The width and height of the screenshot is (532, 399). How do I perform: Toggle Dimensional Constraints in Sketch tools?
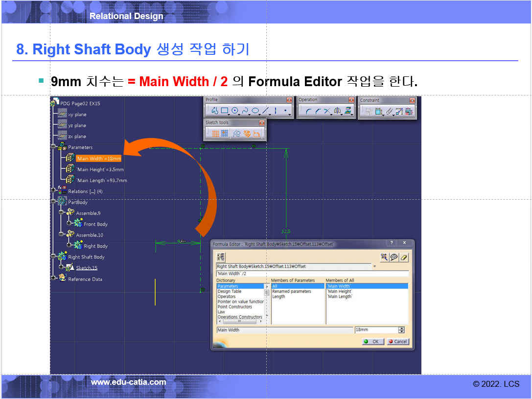(x=256, y=133)
